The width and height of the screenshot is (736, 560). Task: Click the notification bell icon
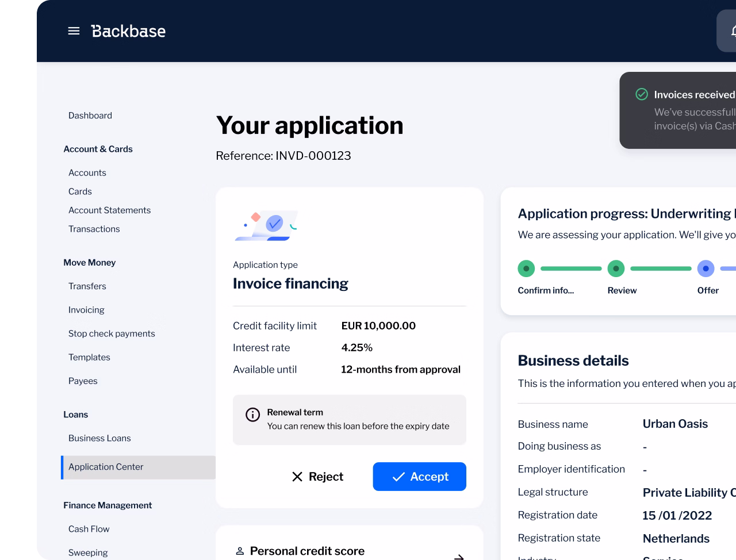coord(733,31)
